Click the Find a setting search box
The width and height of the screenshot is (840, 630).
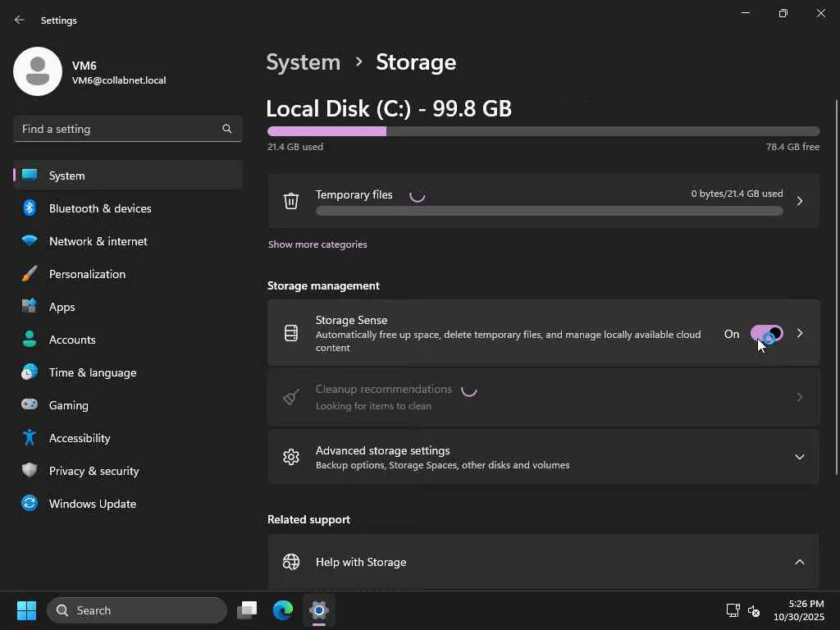pyautogui.click(x=119, y=129)
